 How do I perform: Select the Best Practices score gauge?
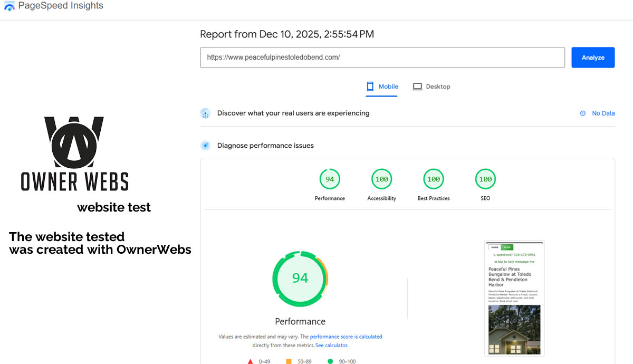click(434, 179)
